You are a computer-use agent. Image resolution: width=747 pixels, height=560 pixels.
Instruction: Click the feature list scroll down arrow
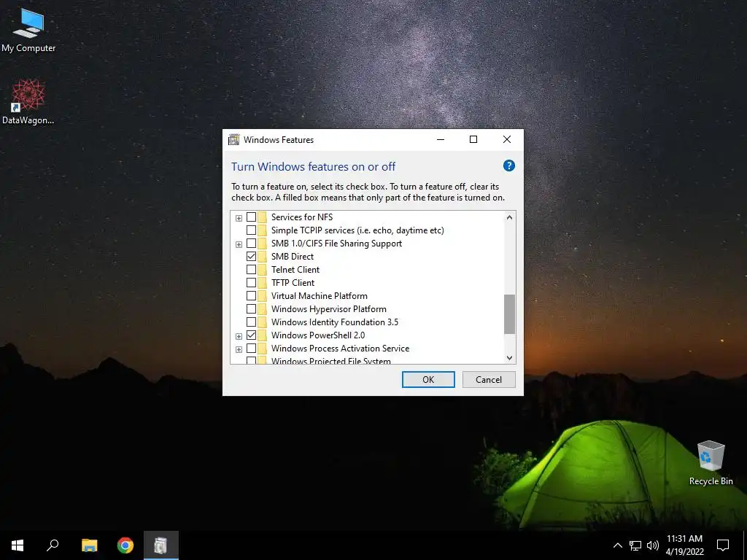[509, 358]
